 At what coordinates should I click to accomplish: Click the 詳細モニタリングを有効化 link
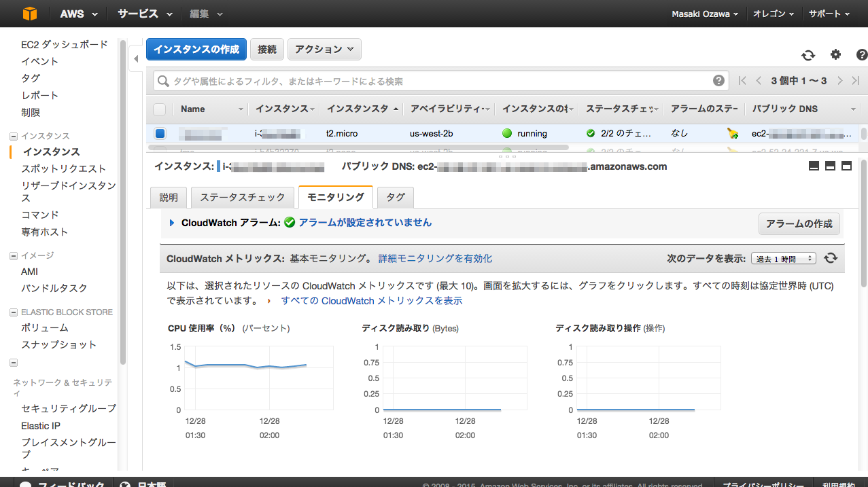pos(435,258)
